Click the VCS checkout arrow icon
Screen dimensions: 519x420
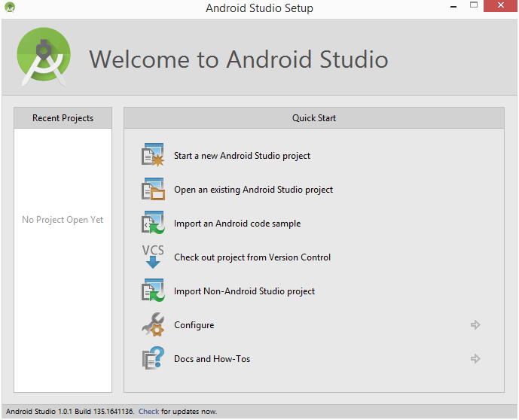153,257
